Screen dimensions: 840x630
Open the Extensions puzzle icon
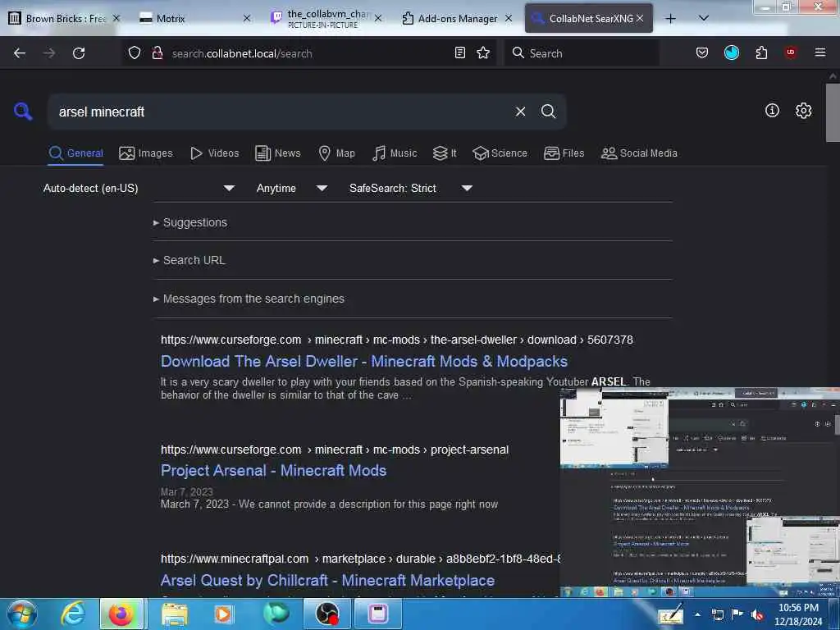[761, 52]
